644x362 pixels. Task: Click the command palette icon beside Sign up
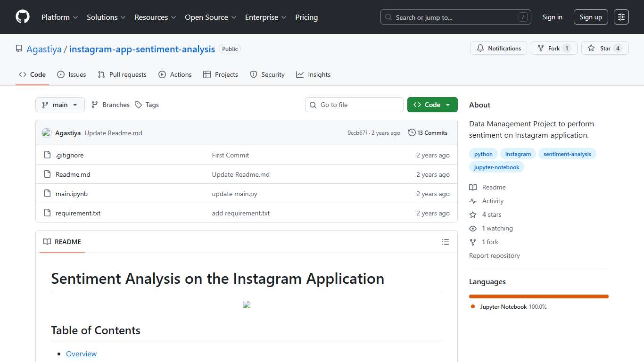click(x=621, y=17)
